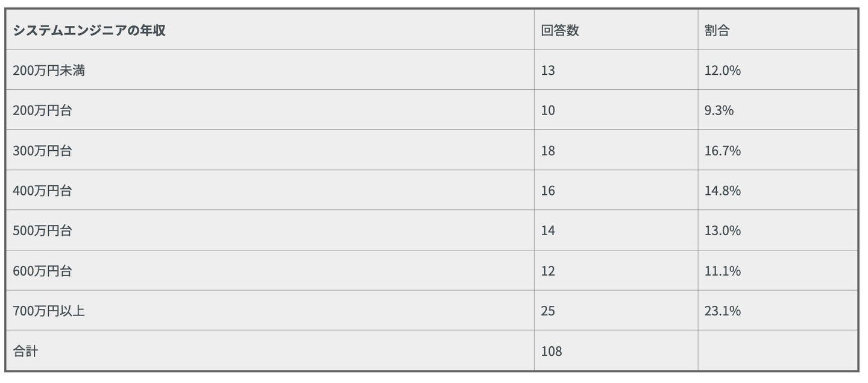Select the 500万円台 row label

(42, 230)
